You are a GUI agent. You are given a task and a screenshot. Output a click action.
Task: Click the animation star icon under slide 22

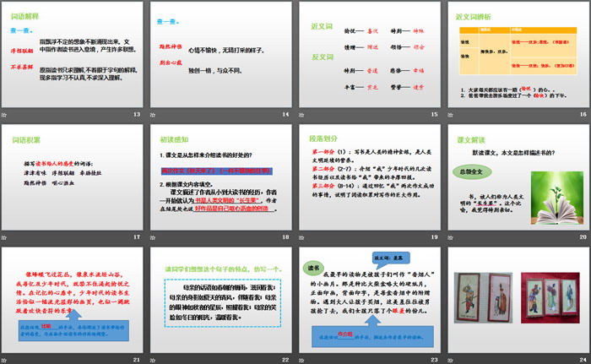(153, 361)
